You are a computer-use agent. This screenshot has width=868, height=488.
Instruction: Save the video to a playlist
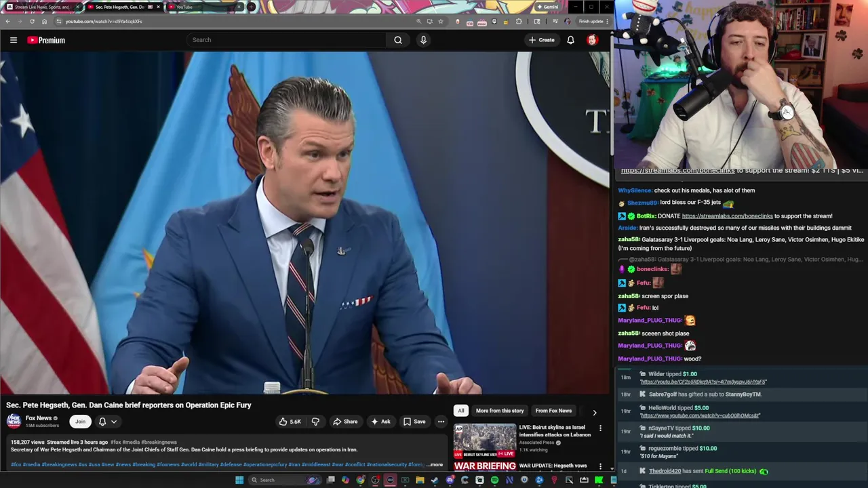(414, 422)
